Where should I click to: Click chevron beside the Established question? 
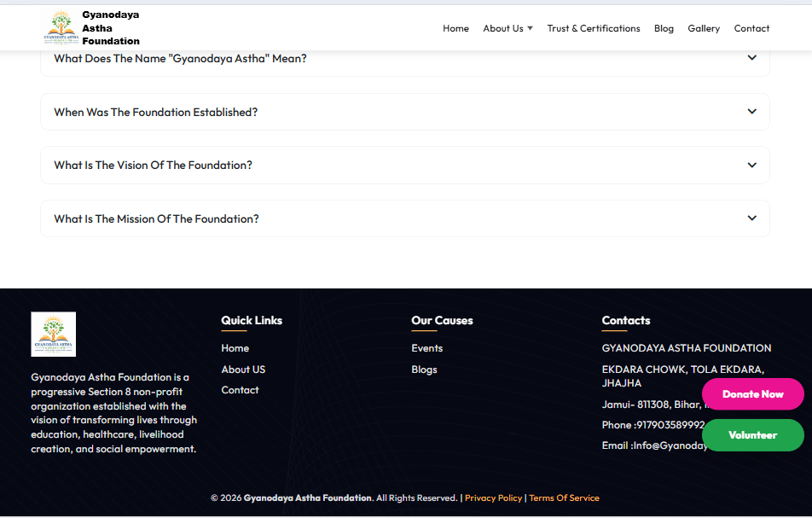752,112
